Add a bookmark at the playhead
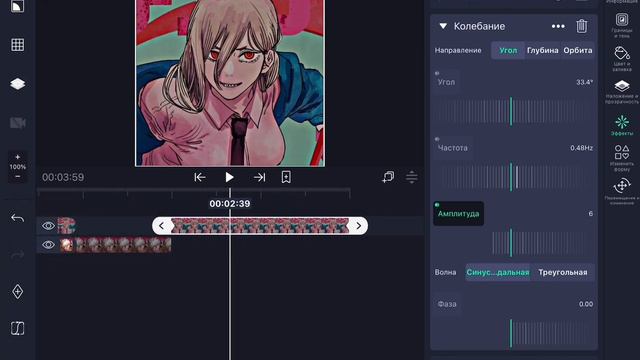Screen dimensions: 640x360 [286, 177]
